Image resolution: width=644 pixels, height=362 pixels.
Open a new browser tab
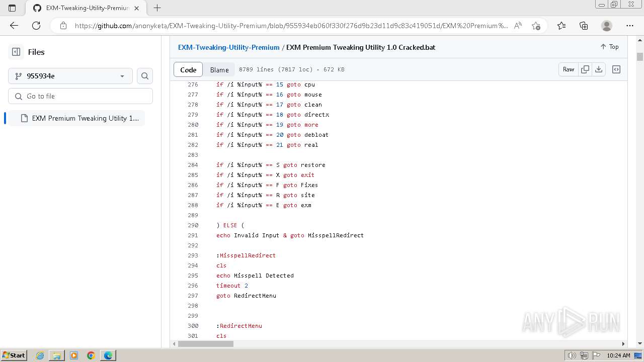(157, 8)
